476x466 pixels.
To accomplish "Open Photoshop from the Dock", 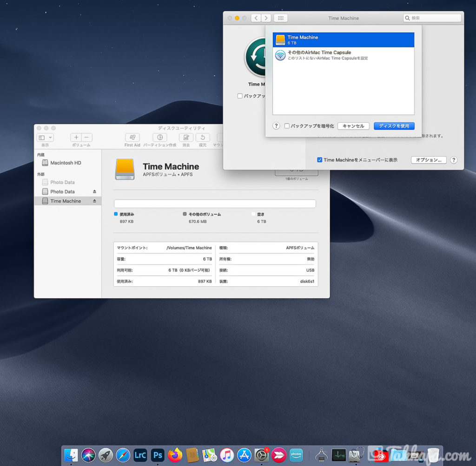I will tap(158, 454).
